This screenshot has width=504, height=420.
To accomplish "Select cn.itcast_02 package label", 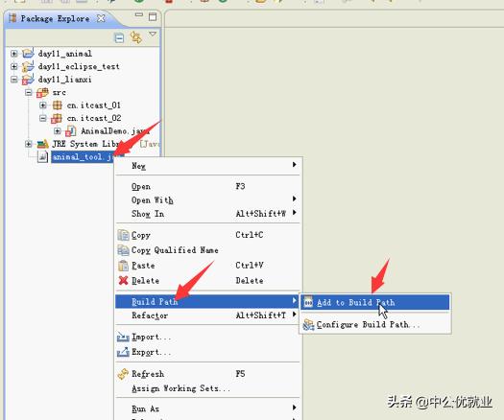I will (94, 118).
